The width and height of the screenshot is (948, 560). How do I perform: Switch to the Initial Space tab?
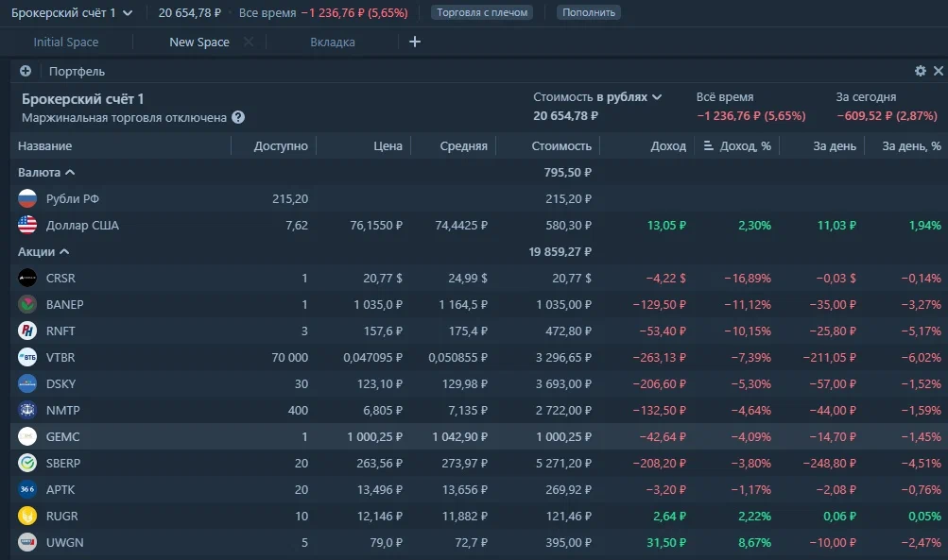click(66, 42)
